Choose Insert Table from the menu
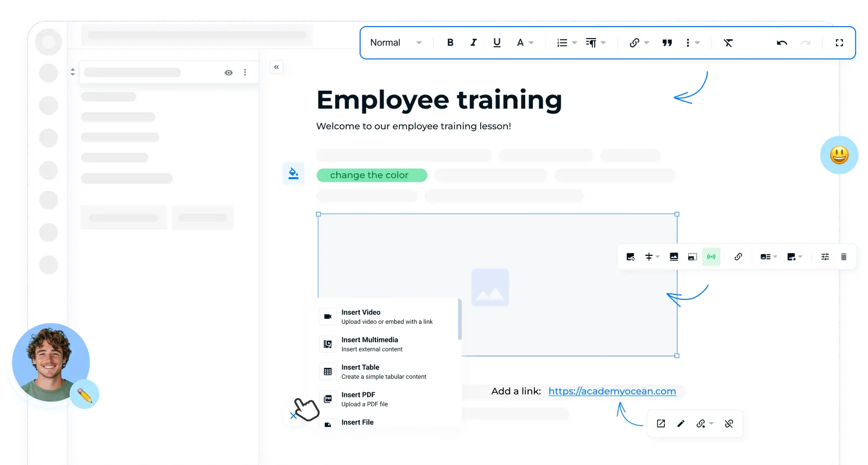 [x=388, y=372]
